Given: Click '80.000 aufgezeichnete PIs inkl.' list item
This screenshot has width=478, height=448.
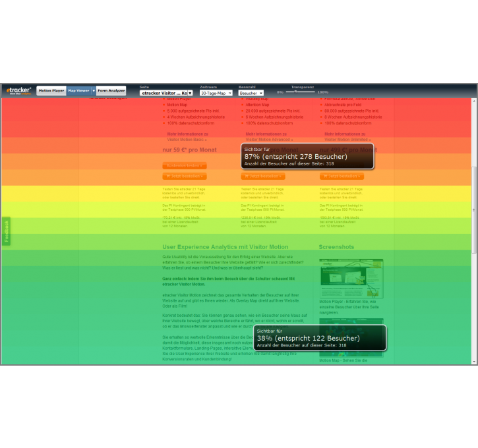Looking at the screenshot, I should pos(351,111).
